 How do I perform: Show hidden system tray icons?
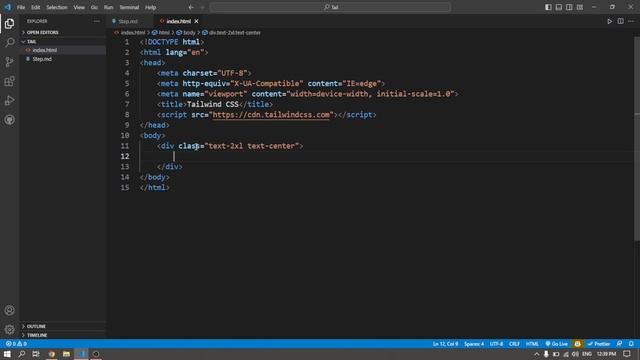[x=537, y=354]
